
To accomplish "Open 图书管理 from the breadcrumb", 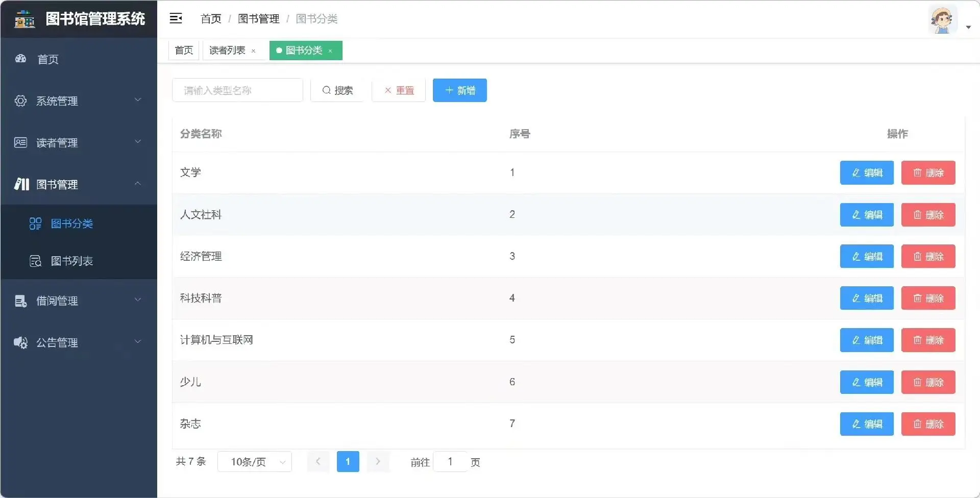I will point(259,19).
